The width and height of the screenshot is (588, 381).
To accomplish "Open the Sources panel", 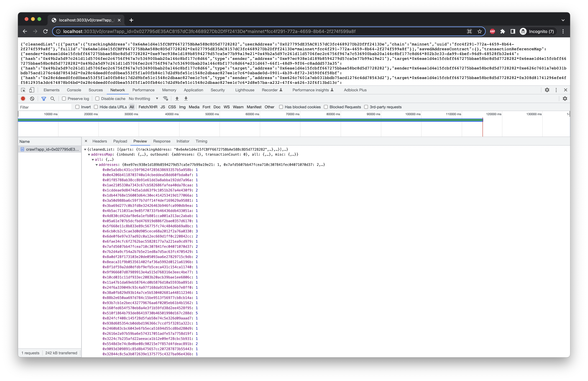I will click(96, 90).
